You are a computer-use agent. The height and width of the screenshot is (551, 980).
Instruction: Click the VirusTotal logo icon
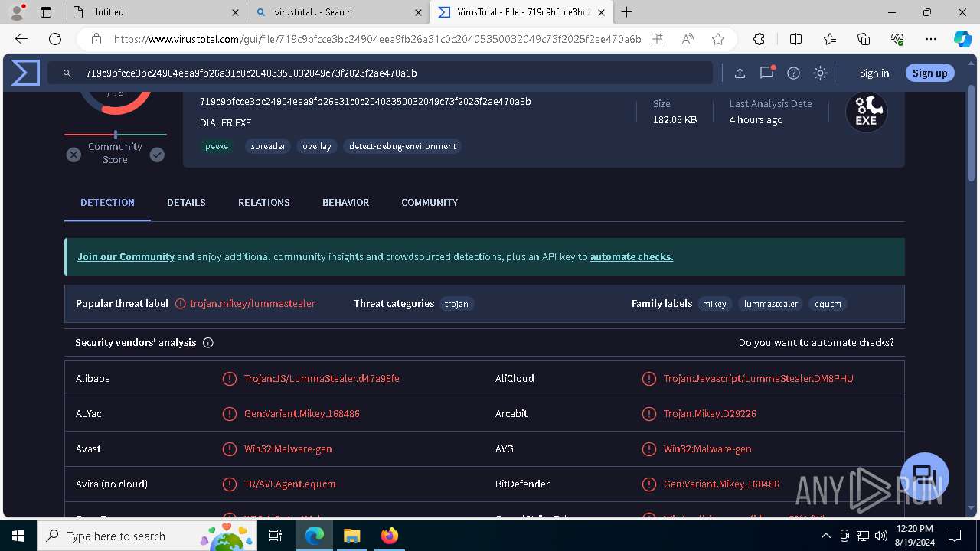pos(25,73)
